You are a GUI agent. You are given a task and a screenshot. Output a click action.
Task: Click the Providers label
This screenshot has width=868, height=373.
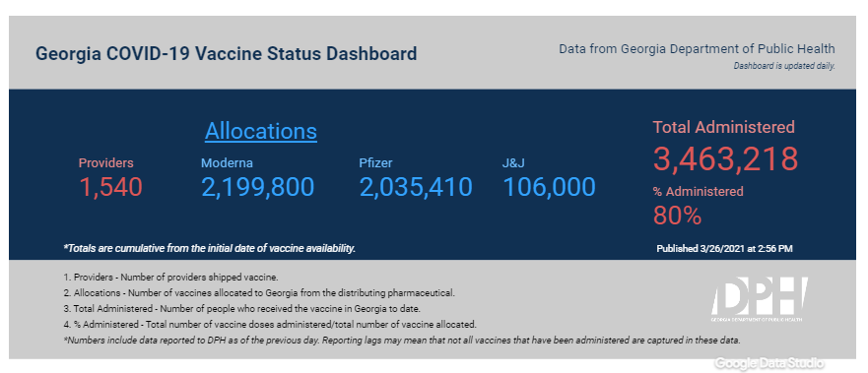point(106,163)
